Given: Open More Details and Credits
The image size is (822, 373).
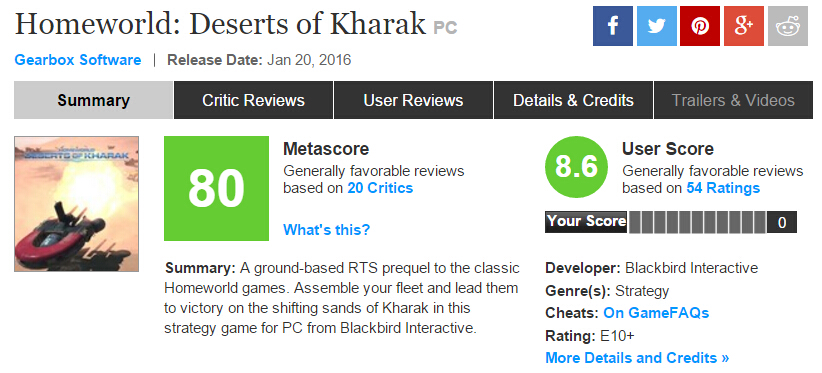Looking at the screenshot, I should [x=637, y=358].
